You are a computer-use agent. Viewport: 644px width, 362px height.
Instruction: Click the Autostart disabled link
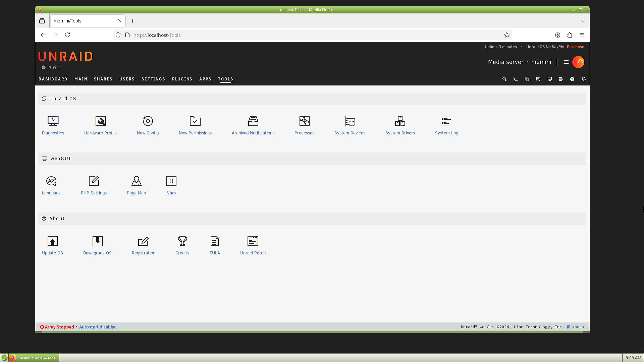point(98,327)
